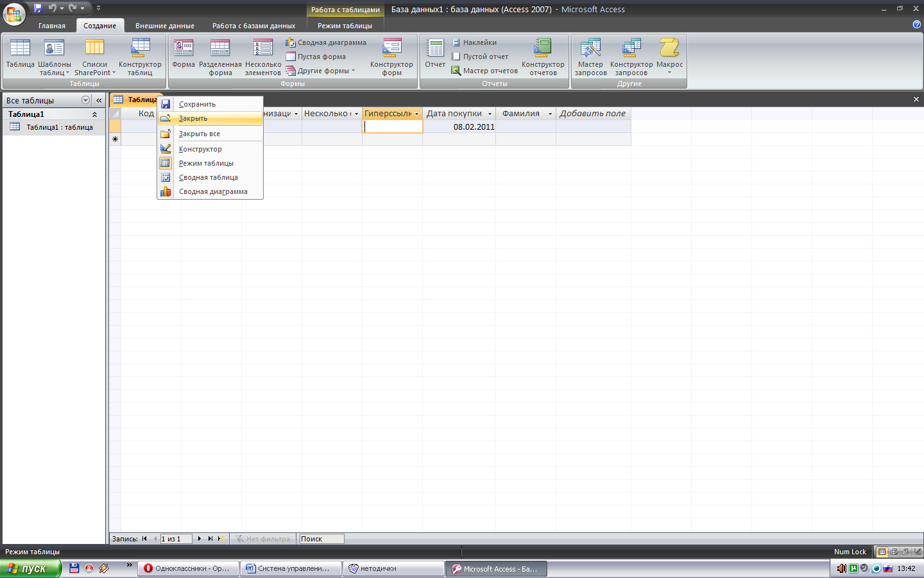Select Сводная диаграмма in Формы group
This screenshot has width=924, height=578.
[326, 42]
